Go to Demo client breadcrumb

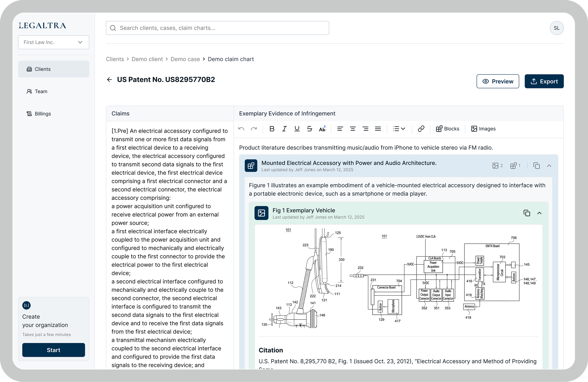click(x=147, y=59)
